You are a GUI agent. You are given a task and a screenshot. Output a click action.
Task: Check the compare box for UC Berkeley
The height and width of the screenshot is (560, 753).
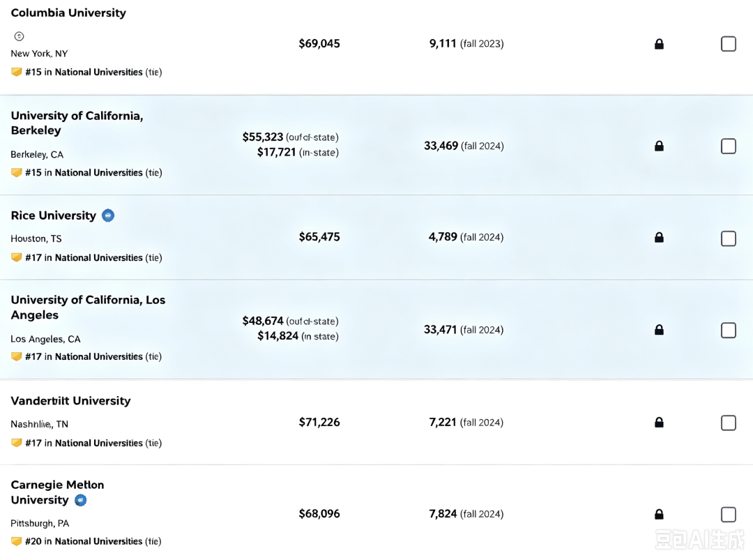coord(728,146)
